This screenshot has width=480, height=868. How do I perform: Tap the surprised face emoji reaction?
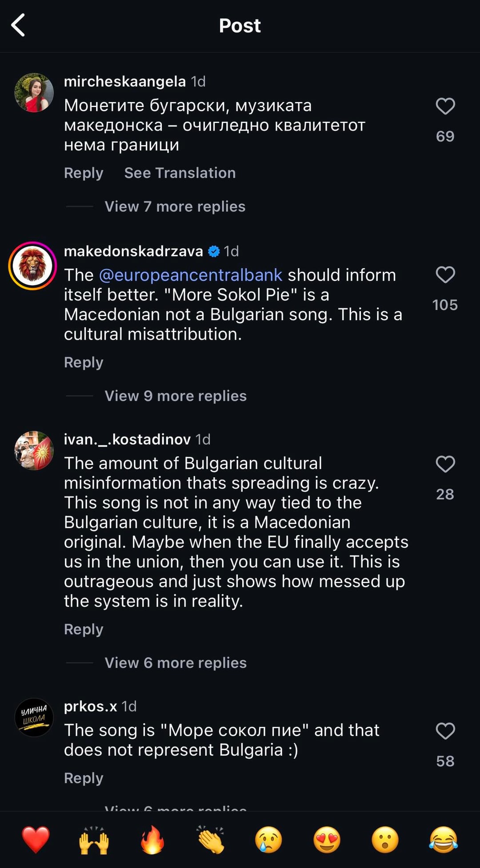(x=385, y=840)
